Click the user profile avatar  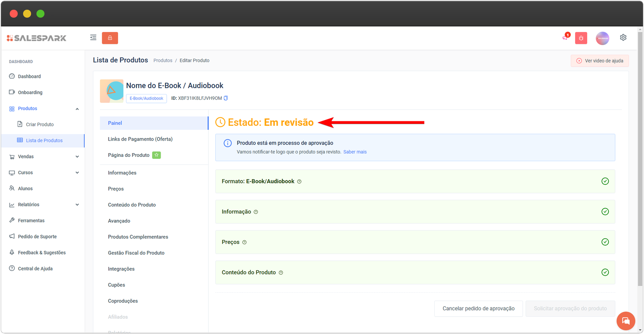602,38
